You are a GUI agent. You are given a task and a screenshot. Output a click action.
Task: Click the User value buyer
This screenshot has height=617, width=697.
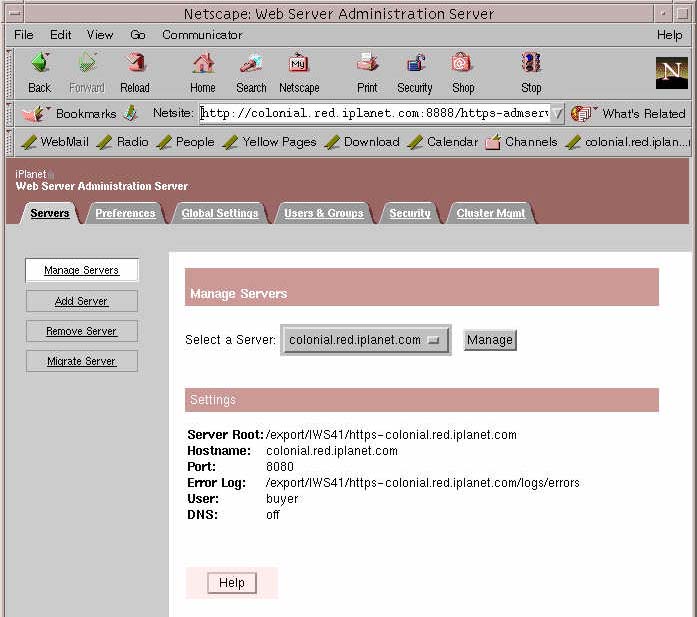[x=282, y=499]
